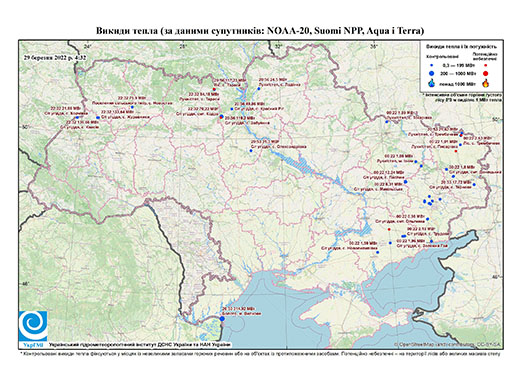Viewport: 520px width, 368px height.
Task: Click the institute name caption beside logo
Action: tap(139, 344)
